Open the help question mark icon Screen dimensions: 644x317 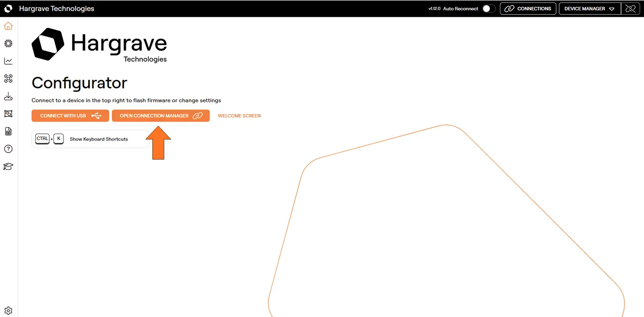pyautogui.click(x=8, y=149)
